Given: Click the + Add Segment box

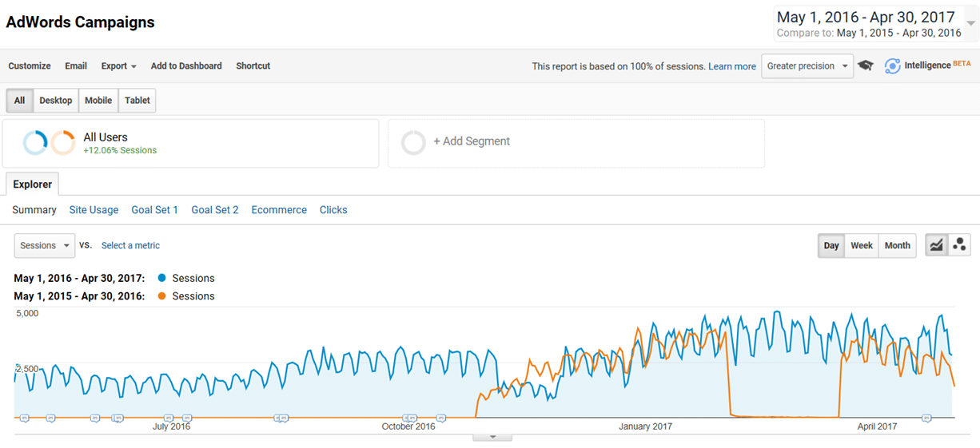Looking at the screenshot, I should (576, 144).
